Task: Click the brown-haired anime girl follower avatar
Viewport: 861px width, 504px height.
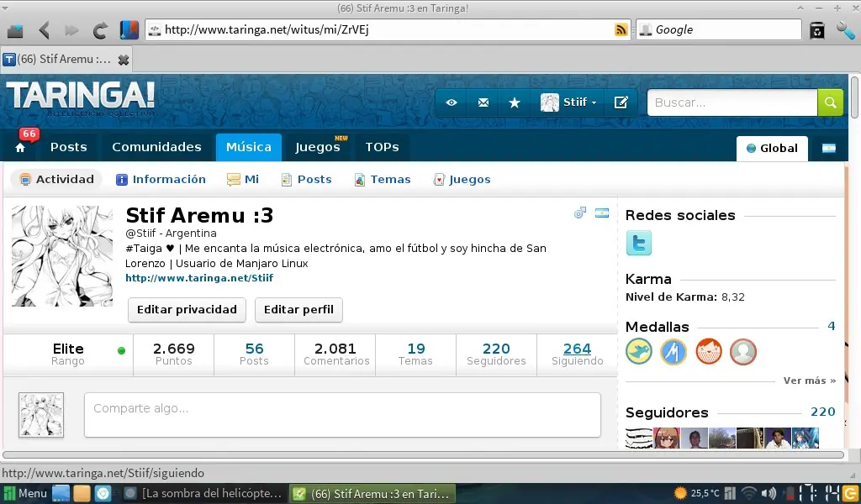Action: tap(667, 438)
